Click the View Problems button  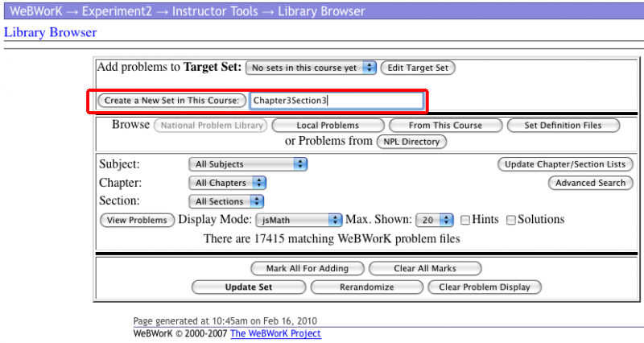137,220
